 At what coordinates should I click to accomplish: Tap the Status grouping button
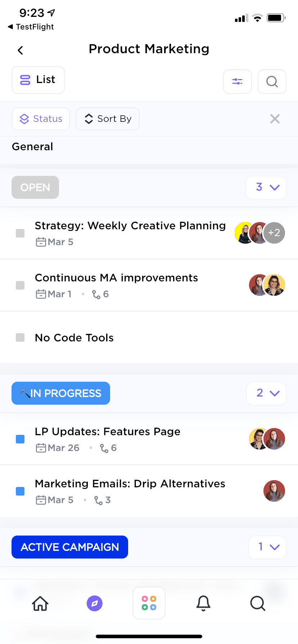[41, 119]
